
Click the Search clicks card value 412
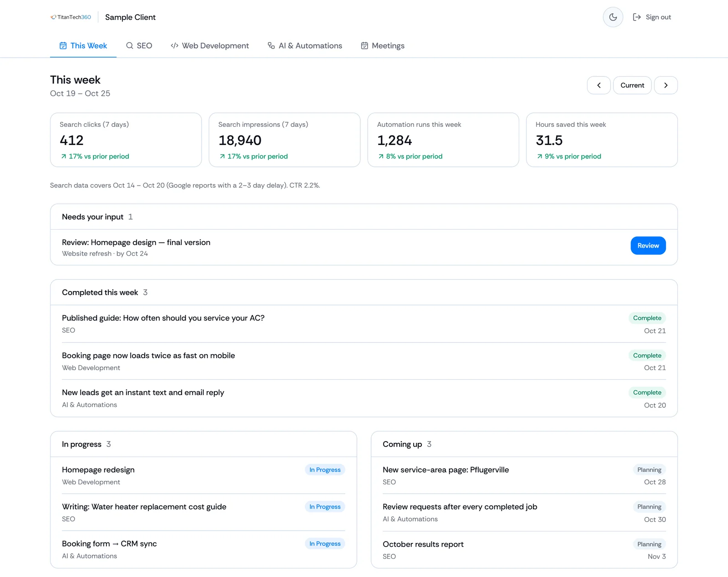pyautogui.click(x=72, y=140)
